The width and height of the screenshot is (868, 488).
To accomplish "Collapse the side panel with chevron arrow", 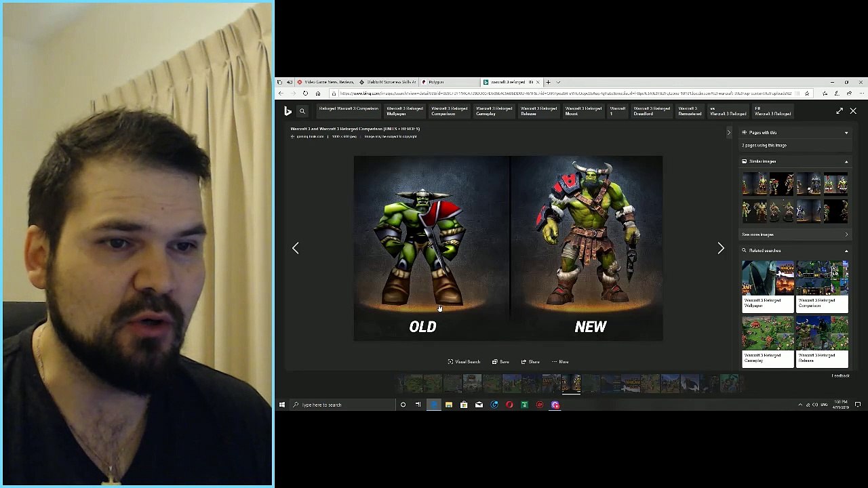I will pyautogui.click(x=729, y=133).
